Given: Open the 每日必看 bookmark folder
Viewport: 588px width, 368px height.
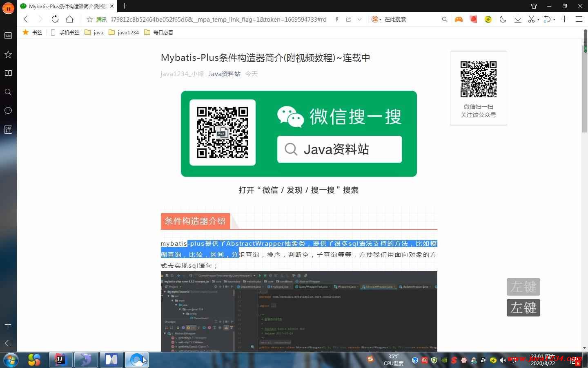Looking at the screenshot, I should coord(158,32).
